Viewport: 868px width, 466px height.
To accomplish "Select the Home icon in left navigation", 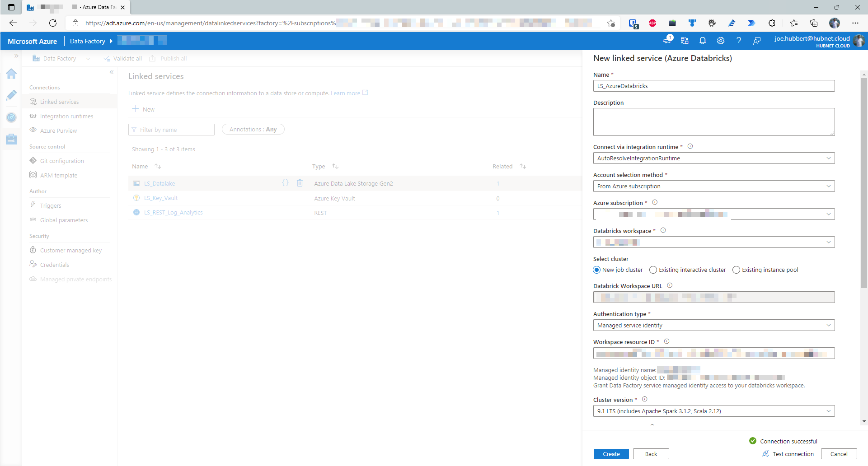I will 11,74.
